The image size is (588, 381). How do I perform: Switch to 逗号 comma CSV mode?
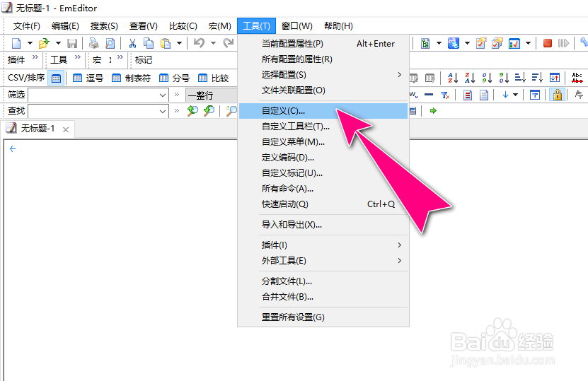coord(88,78)
